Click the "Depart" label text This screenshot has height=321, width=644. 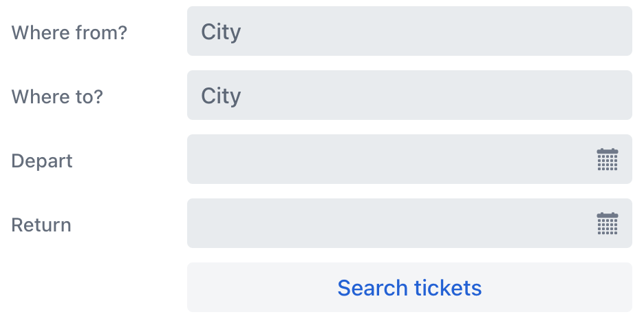42,160
